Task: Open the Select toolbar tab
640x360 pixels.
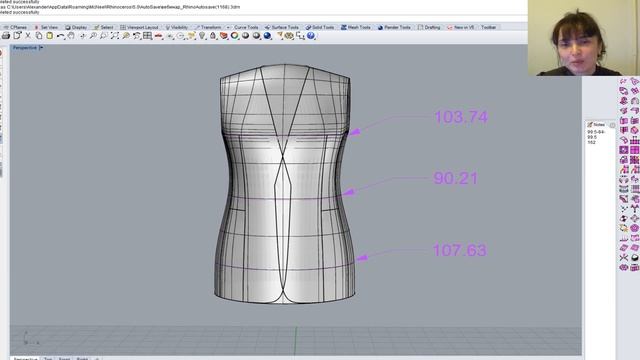Action: click(x=104, y=27)
